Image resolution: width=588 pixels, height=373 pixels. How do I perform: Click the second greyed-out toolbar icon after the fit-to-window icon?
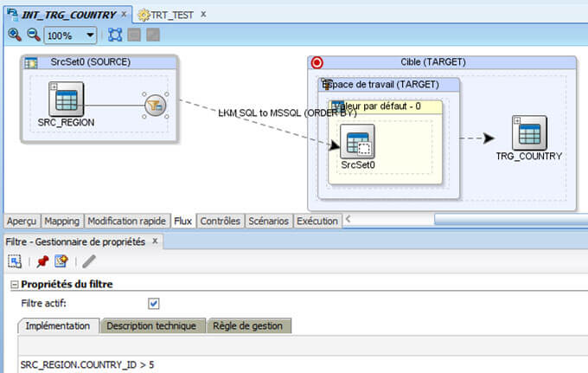(x=153, y=35)
